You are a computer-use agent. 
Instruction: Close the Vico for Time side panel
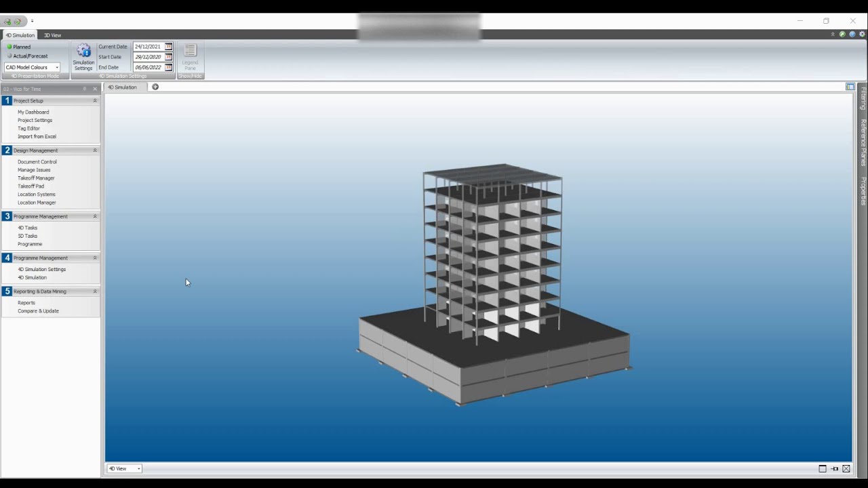click(x=95, y=89)
